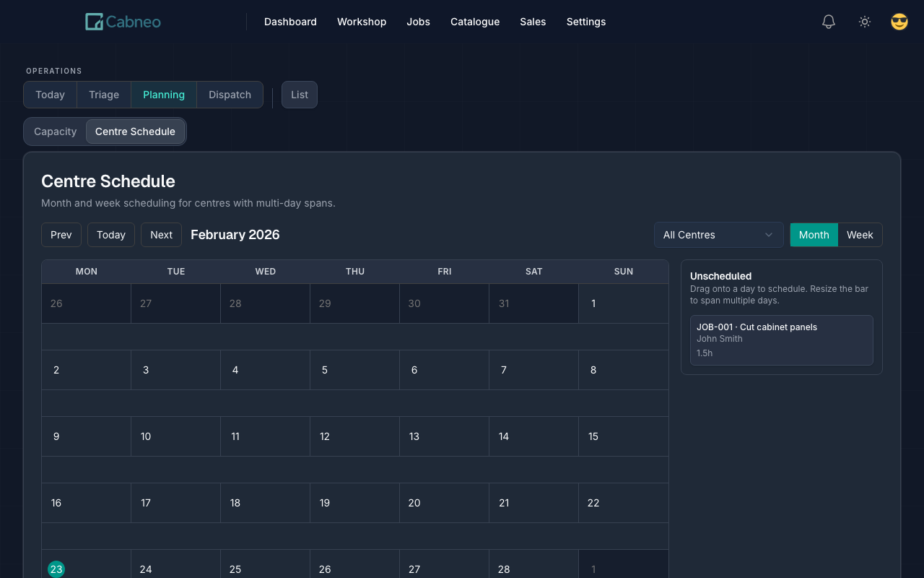Go to the Sales page
Viewport: 924px width, 578px height.
[533, 22]
